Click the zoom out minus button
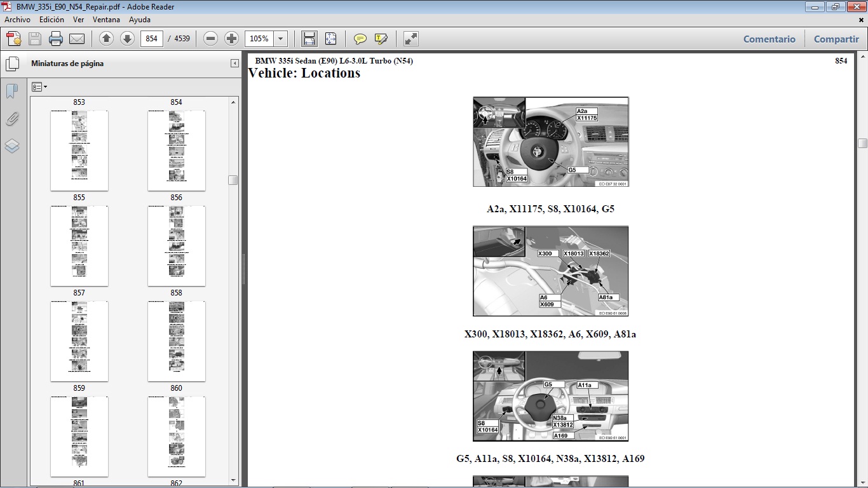Screen dimensions: 868x488 tap(211, 39)
